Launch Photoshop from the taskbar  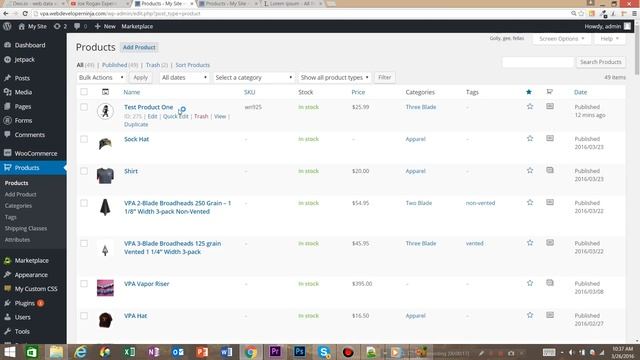coord(299,352)
